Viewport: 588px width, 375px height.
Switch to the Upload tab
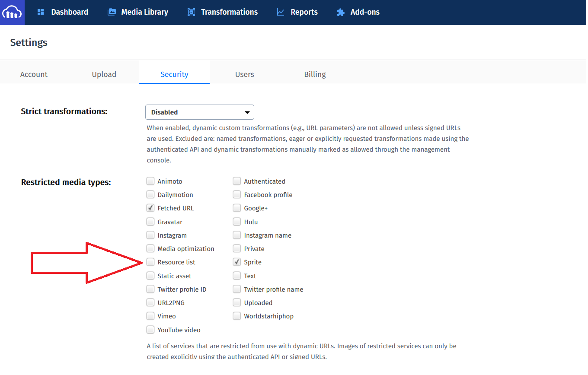pos(104,74)
